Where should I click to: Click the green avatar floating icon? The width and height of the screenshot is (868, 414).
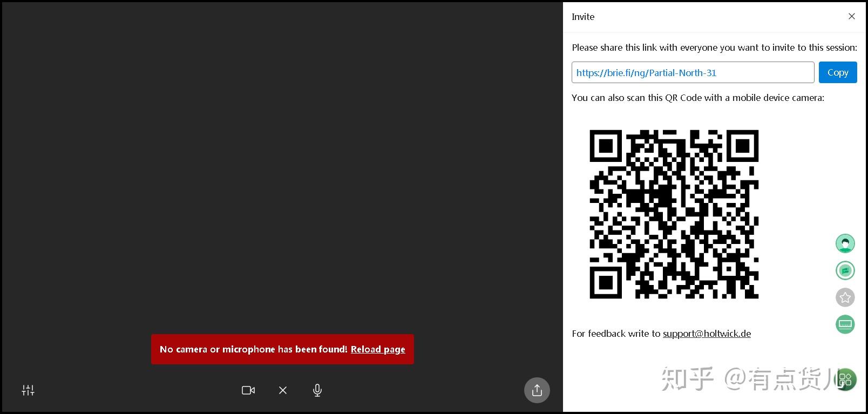click(845, 243)
